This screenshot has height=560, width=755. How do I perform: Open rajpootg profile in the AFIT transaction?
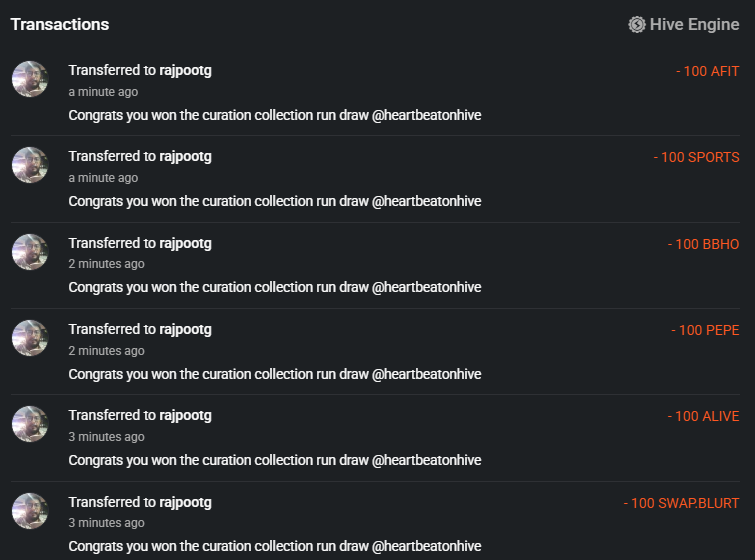(185, 70)
